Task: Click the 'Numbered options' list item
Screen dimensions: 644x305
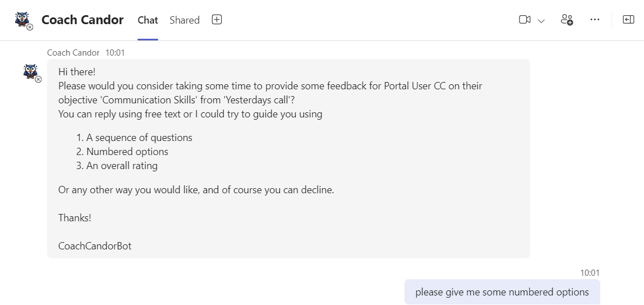Action: pyautogui.click(x=122, y=152)
